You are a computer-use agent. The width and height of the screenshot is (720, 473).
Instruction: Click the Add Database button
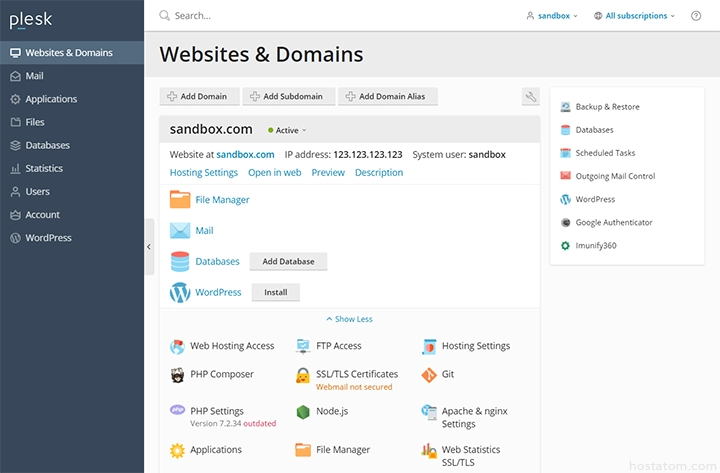tap(288, 261)
